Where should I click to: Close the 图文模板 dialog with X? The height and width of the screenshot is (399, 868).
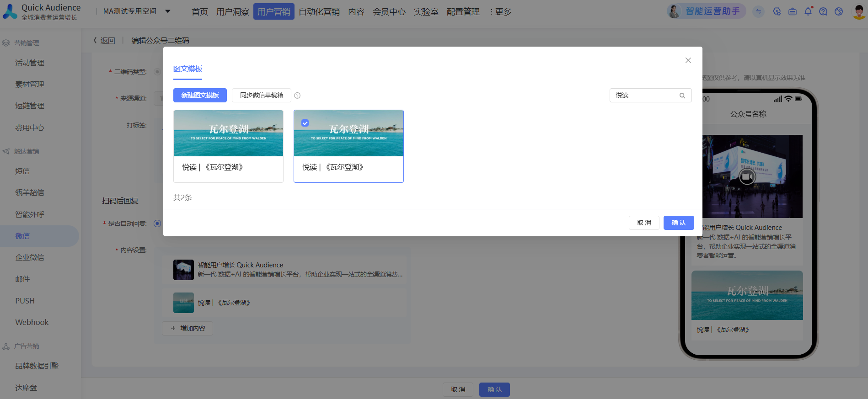tap(688, 60)
